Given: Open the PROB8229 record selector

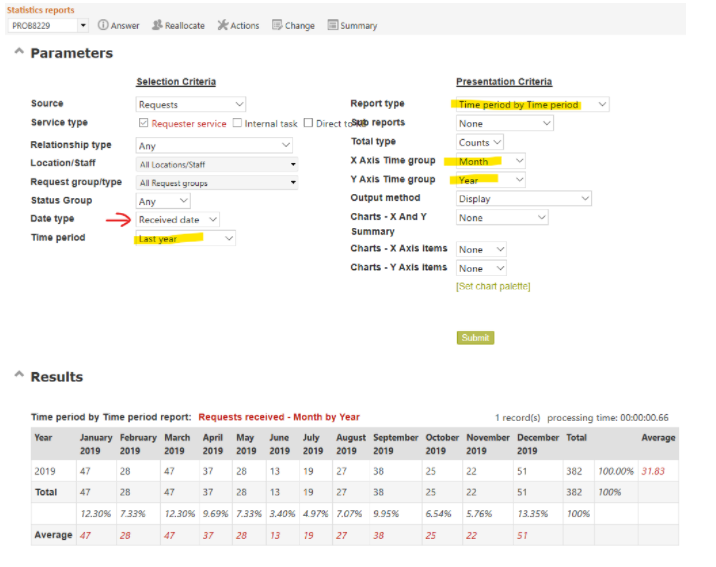Looking at the screenshot, I should pos(49,25).
